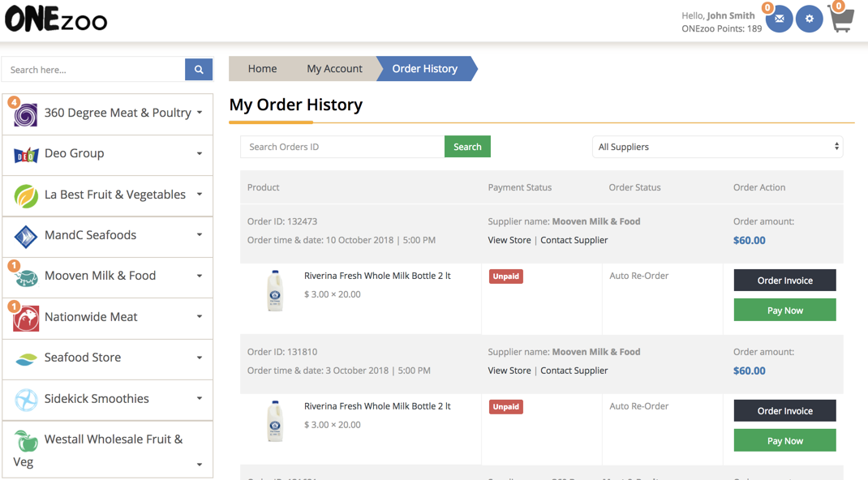Open Order Invoice for order 131810
Viewport: 868px width, 480px height.
(x=785, y=411)
